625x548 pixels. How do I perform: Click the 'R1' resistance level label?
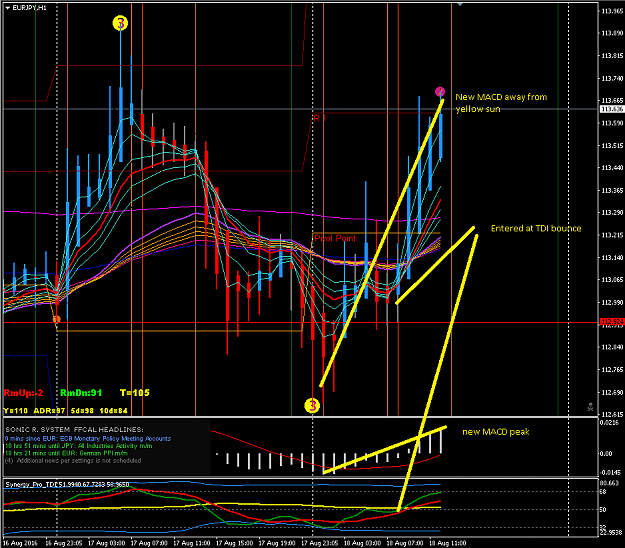coord(319,118)
